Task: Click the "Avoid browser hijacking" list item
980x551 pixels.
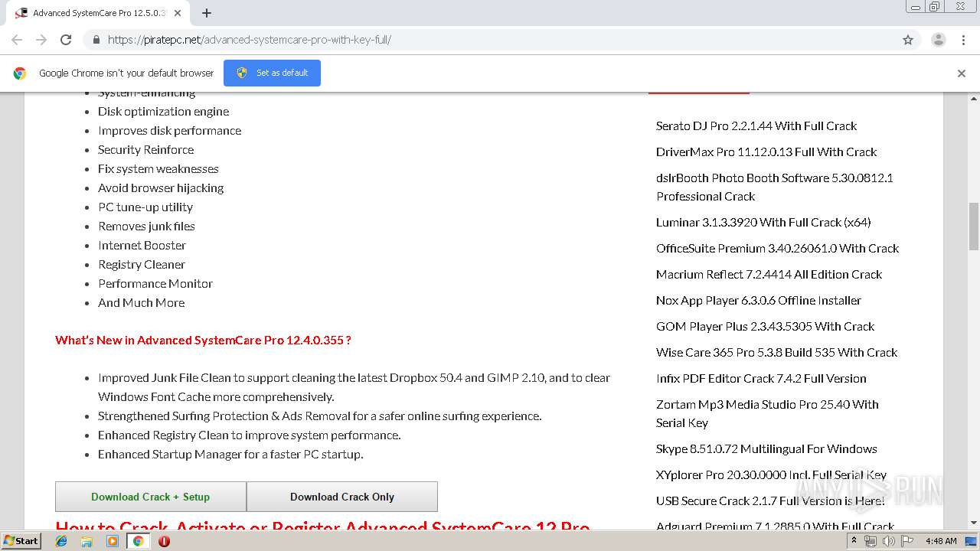Action: pyautogui.click(x=161, y=188)
